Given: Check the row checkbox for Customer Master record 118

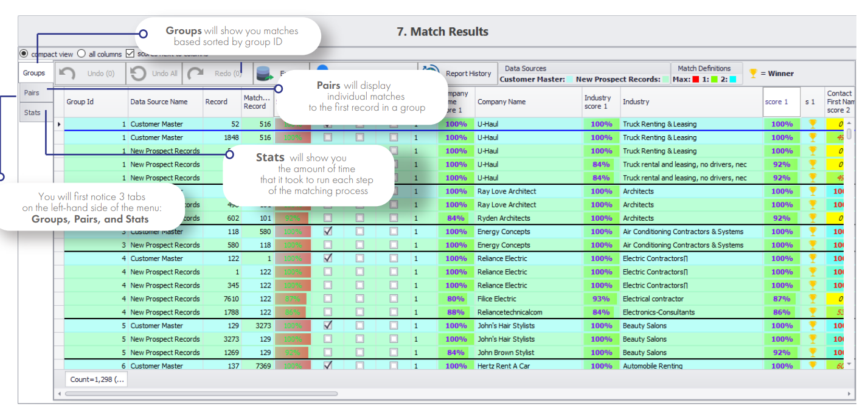Looking at the screenshot, I should pyautogui.click(x=328, y=231).
